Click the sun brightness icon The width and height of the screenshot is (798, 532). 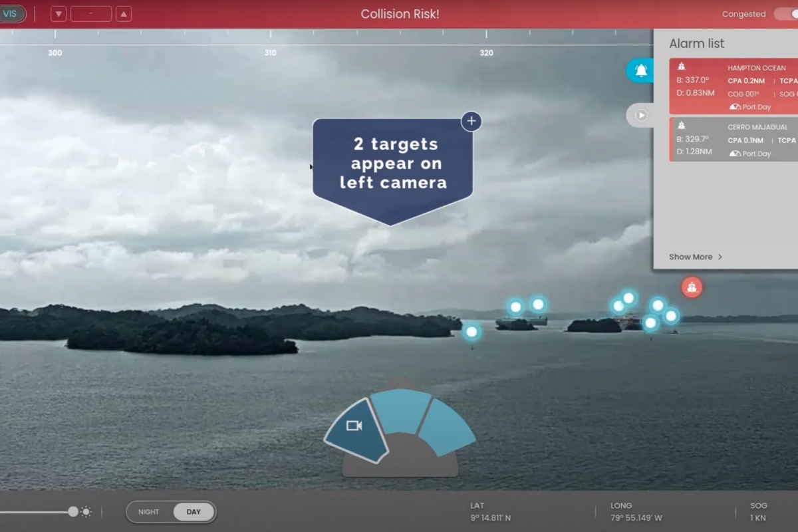coord(86,511)
